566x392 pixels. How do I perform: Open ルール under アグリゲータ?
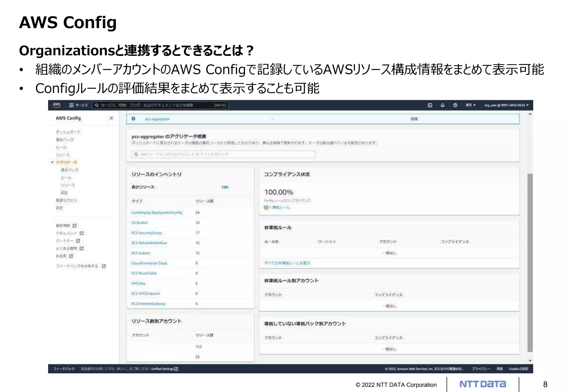66,177
